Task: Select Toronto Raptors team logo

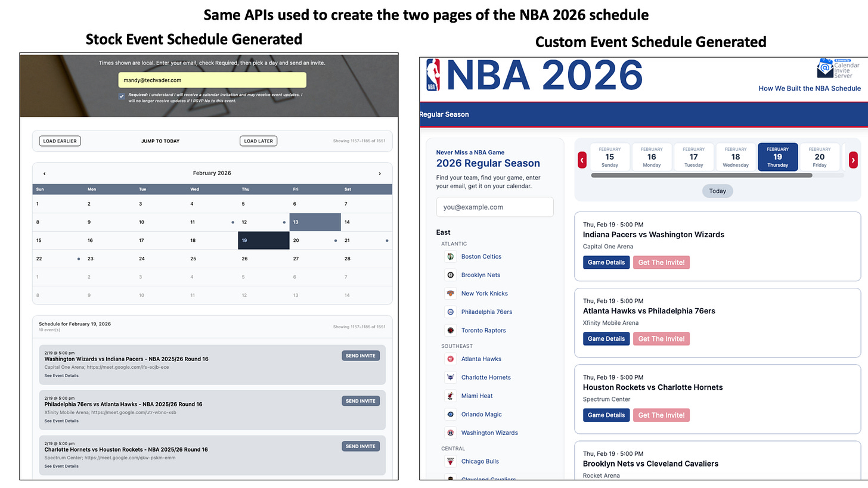Action: (451, 331)
